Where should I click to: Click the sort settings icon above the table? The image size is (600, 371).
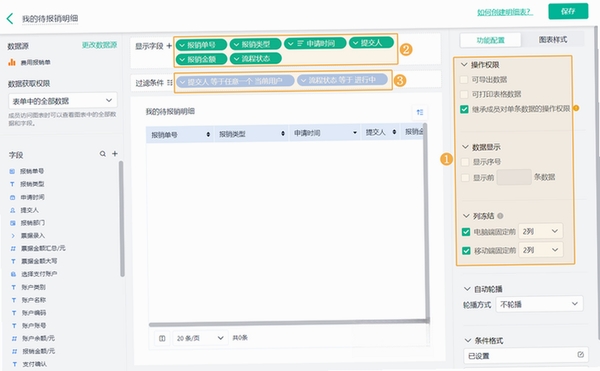tap(420, 112)
